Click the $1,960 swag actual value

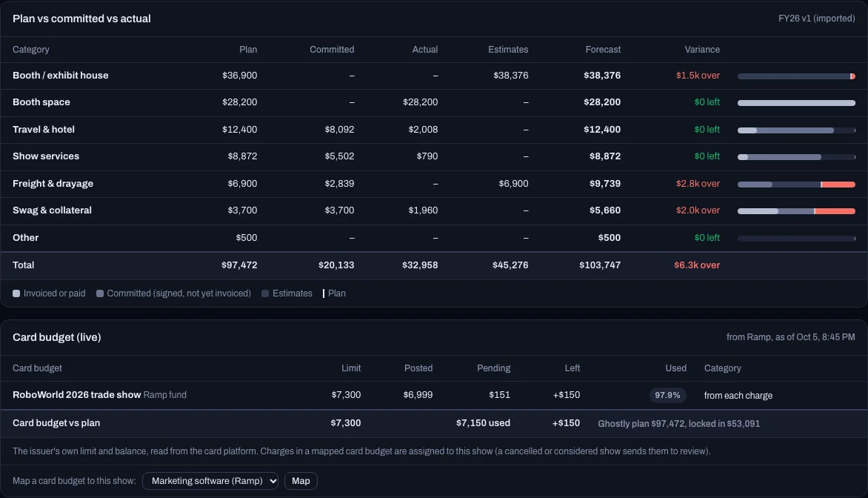tap(423, 210)
